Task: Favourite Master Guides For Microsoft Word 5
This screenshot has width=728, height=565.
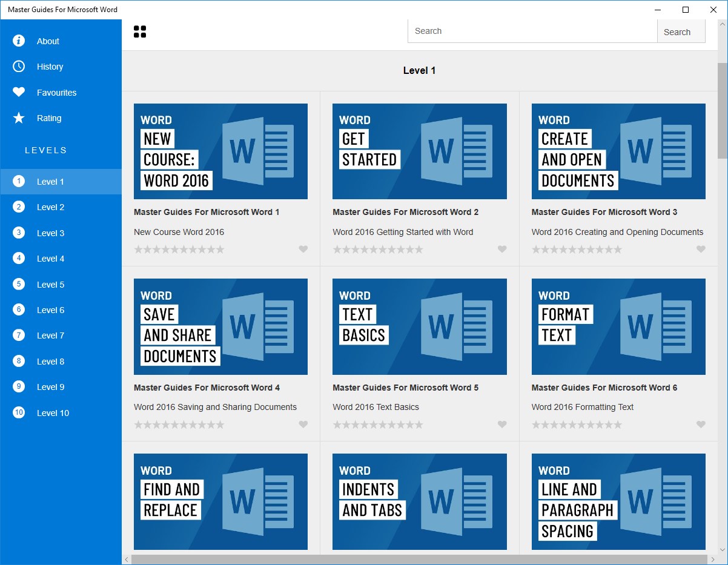Action: point(502,425)
